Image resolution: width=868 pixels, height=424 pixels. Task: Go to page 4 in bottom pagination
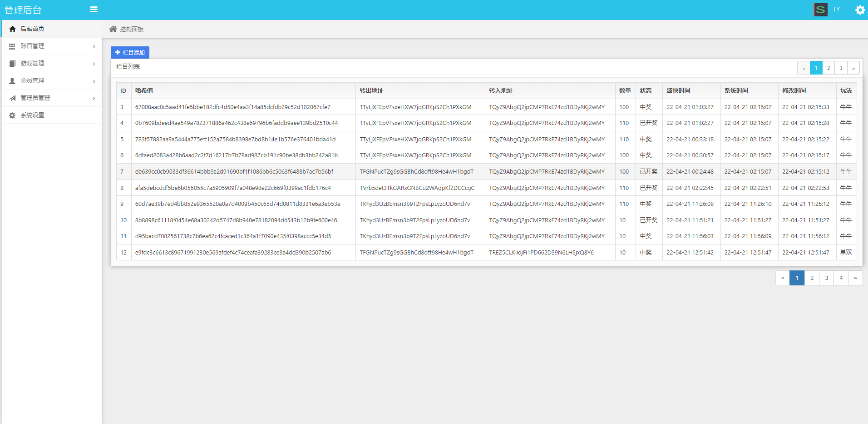click(841, 278)
